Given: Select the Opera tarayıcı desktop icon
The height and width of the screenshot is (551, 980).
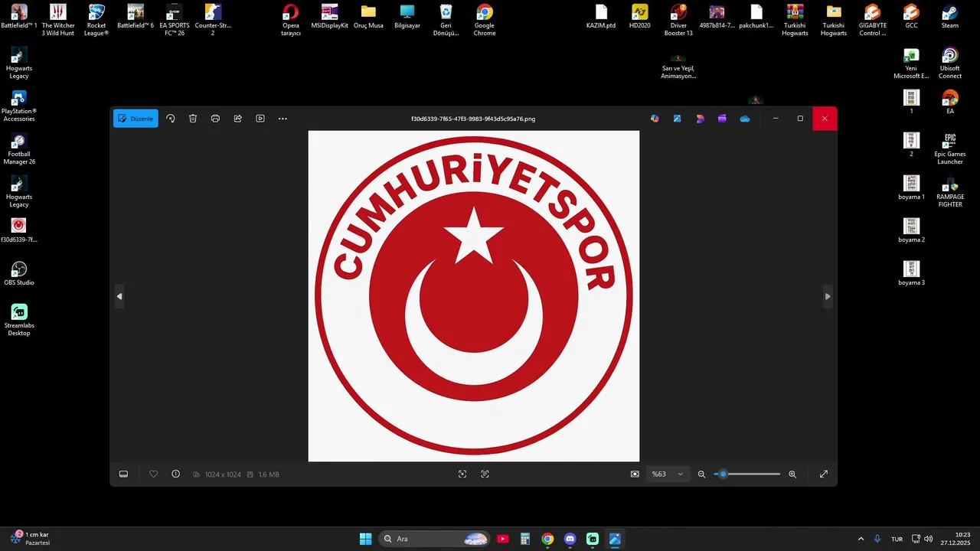Looking at the screenshot, I should click(x=291, y=20).
